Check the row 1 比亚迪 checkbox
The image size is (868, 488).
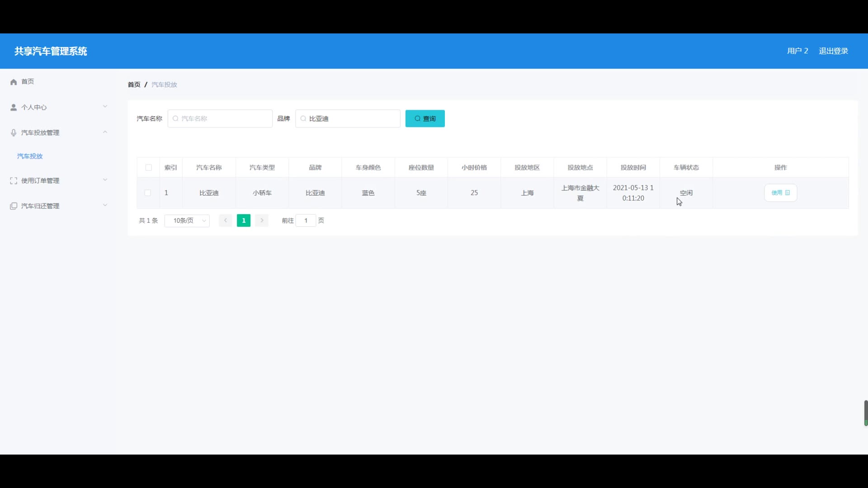pos(148,193)
